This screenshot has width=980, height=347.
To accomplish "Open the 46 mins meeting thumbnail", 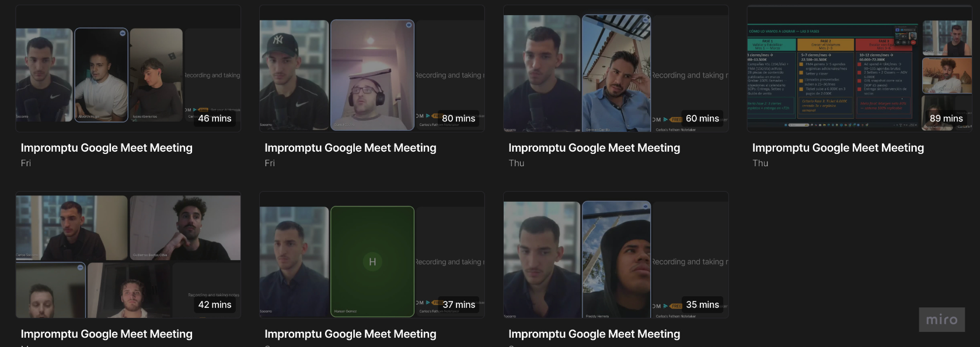I will click(128, 69).
